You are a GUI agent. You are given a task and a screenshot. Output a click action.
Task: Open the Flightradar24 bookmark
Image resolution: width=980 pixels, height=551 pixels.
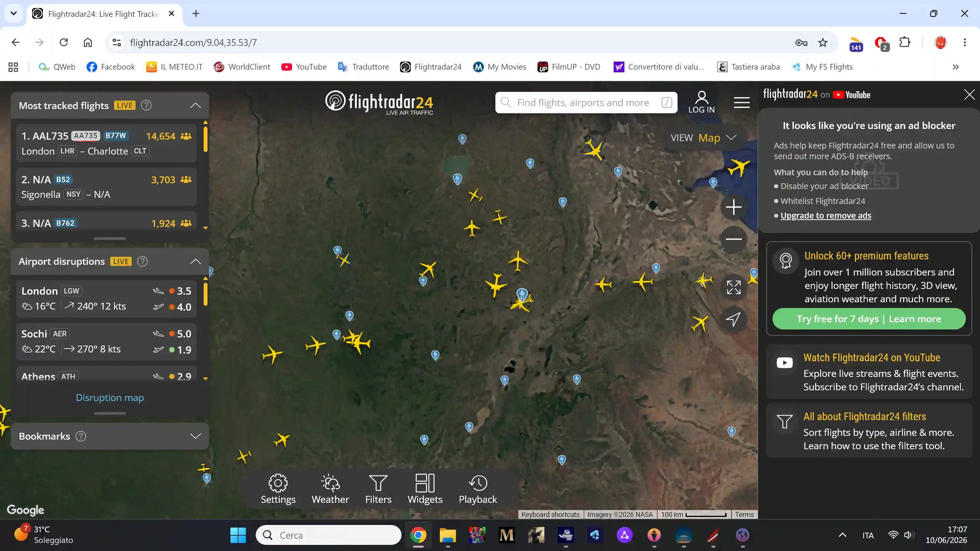click(431, 67)
